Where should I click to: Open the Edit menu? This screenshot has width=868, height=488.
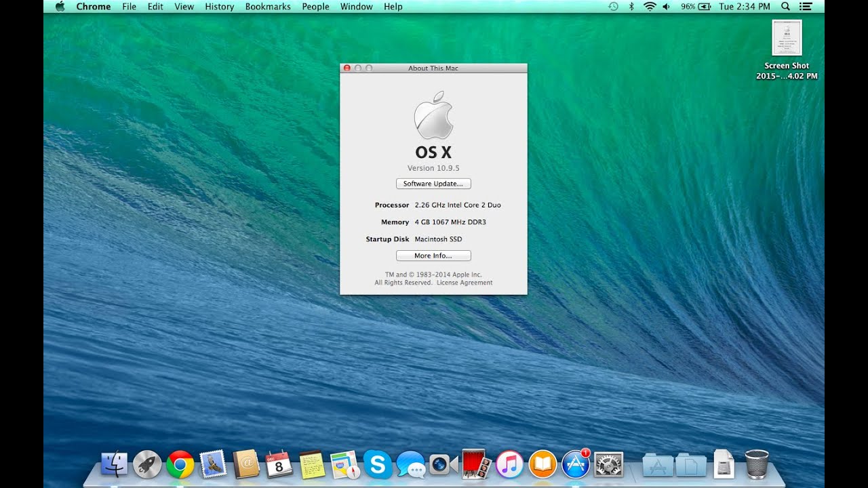coord(155,6)
